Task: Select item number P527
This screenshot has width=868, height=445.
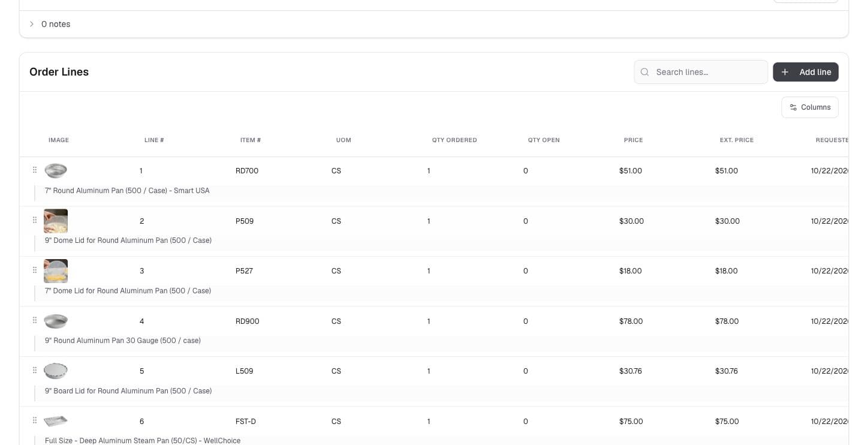Action: (x=244, y=271)
